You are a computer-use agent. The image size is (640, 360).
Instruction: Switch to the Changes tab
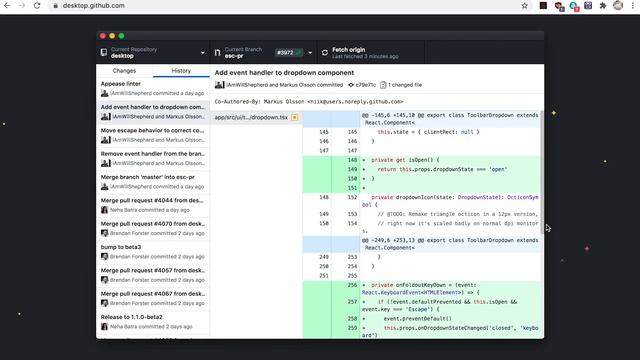[x=124, y=71]
